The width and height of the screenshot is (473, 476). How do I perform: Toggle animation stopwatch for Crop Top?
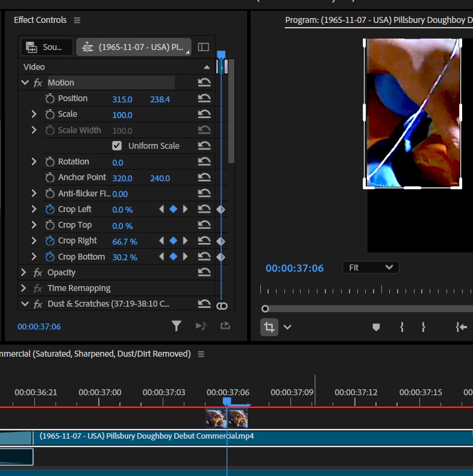(x=50, y=225)
